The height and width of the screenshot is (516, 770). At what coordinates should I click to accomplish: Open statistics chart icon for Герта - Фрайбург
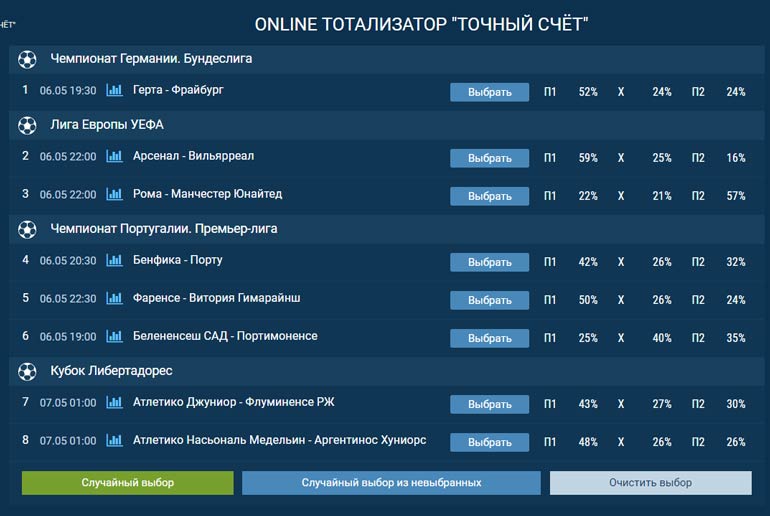pos(114,91)
